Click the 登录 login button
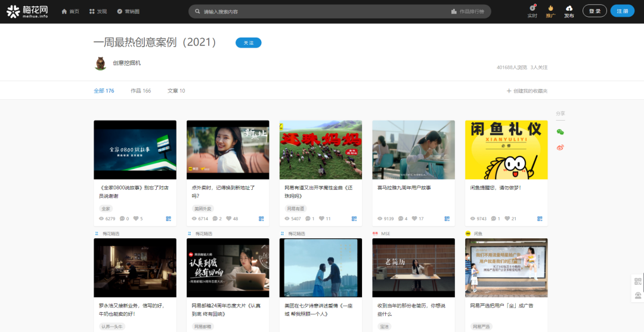Viewport: 644px width, 332px height. pos(594,11)
